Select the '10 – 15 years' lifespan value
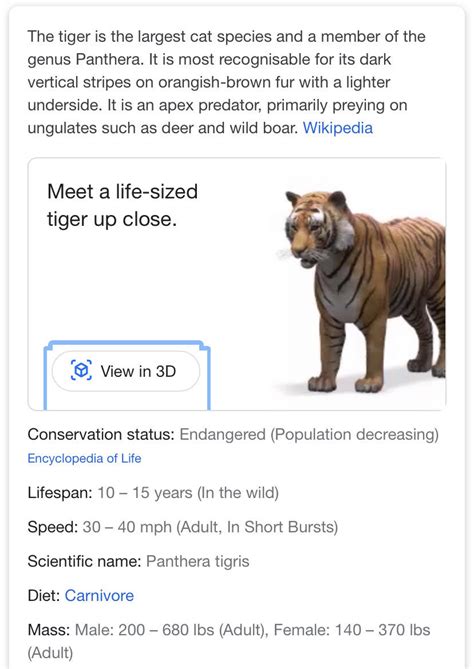 click(x=145, y=493)
